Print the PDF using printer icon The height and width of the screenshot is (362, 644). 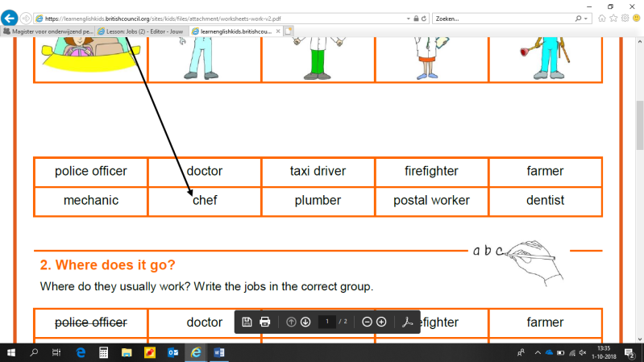point(265,322)
